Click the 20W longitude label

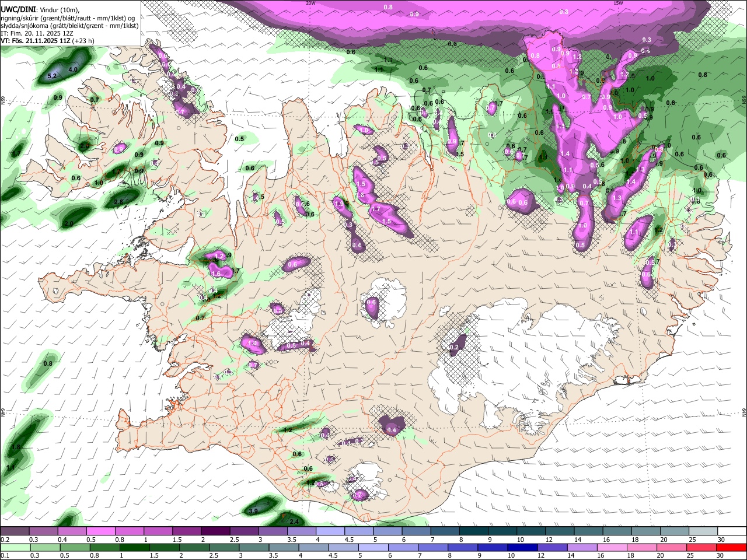(x=310, y=3)
